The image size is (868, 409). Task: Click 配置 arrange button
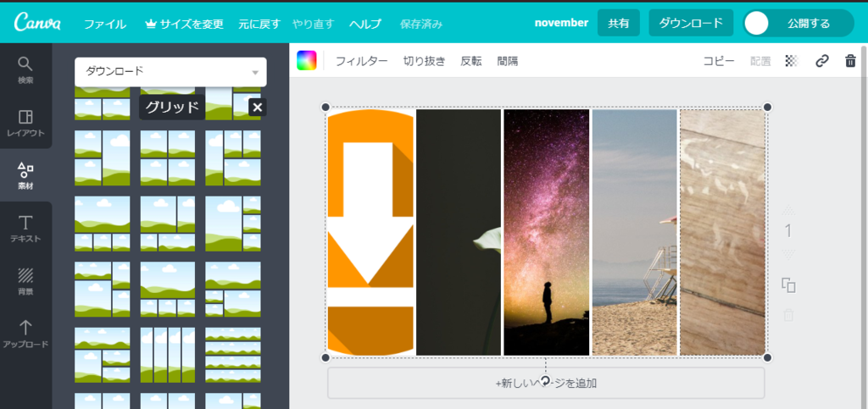point(760,61)
